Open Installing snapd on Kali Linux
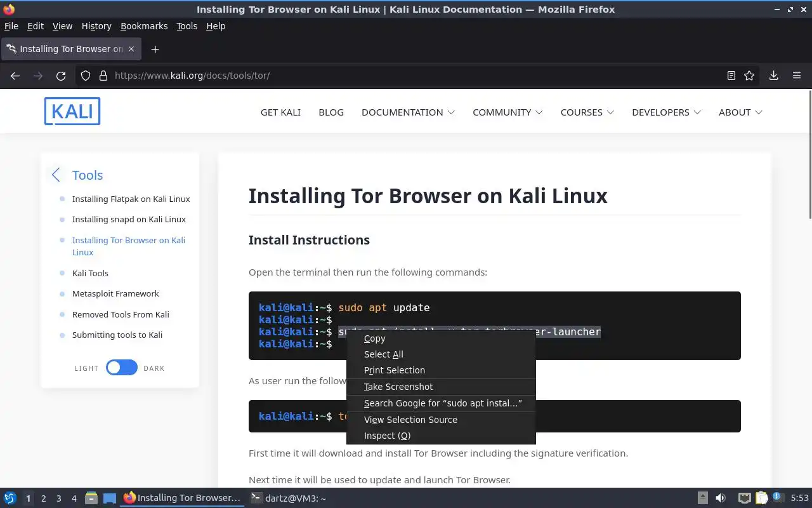 (x=129, y=219)
